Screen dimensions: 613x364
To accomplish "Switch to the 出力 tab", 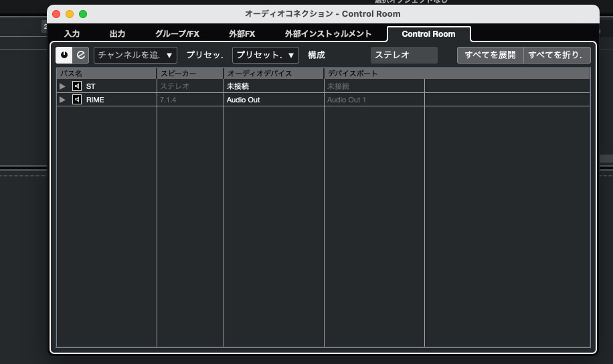I will coord(117,34).
